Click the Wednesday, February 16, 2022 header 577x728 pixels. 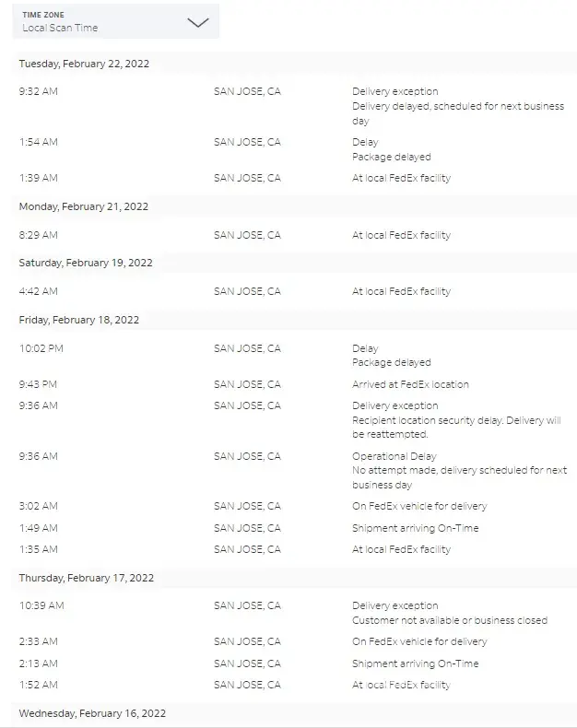coord(92,713)
